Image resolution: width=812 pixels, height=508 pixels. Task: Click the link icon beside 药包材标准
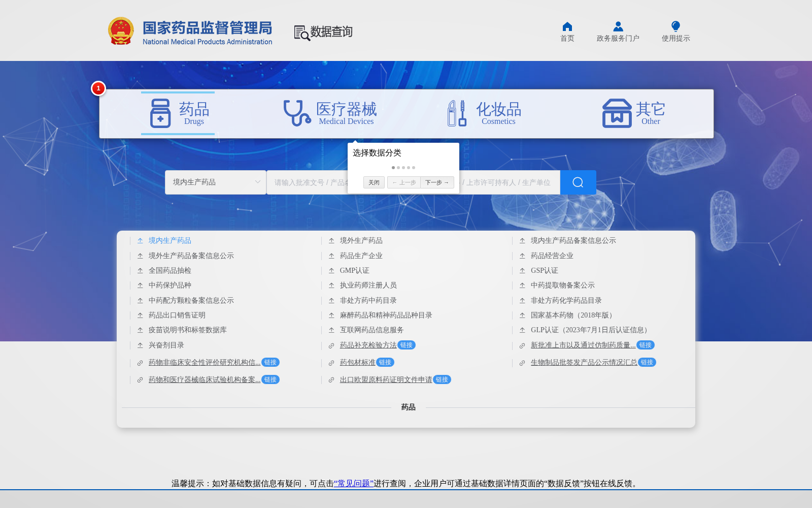331,363
